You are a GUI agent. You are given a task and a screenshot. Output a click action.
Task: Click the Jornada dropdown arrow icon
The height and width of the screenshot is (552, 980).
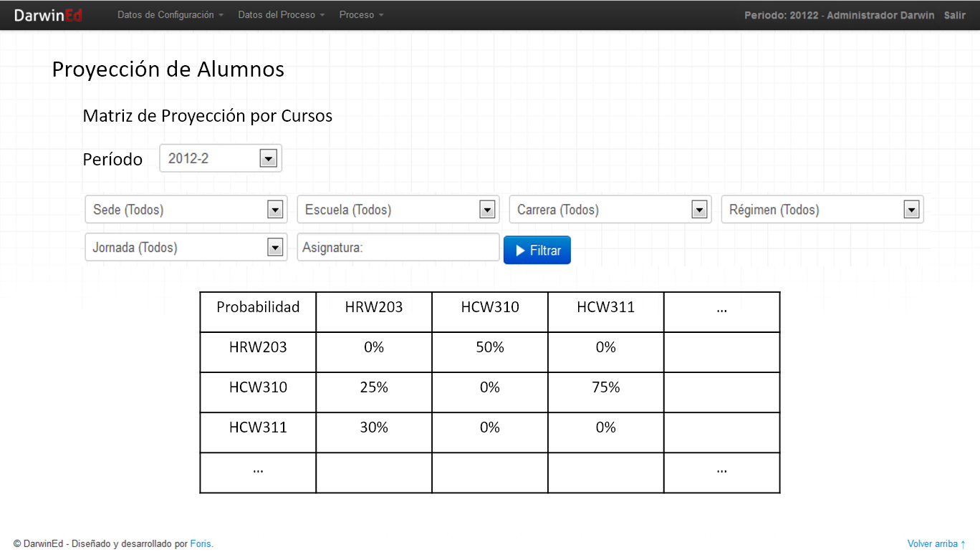[x=275, y=247]
